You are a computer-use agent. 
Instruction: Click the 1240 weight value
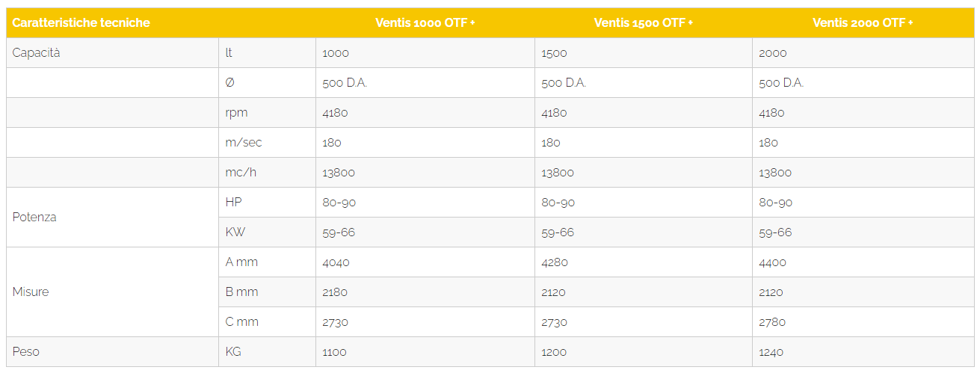pyautogui.click(x=771, y=352)
